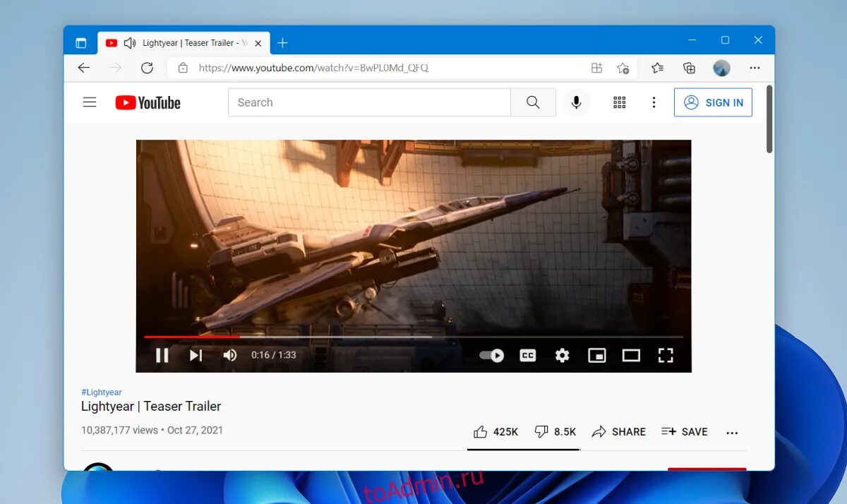Focus the YouTube Search box
This screenshot has width=847, height=504.
(369, 102)
